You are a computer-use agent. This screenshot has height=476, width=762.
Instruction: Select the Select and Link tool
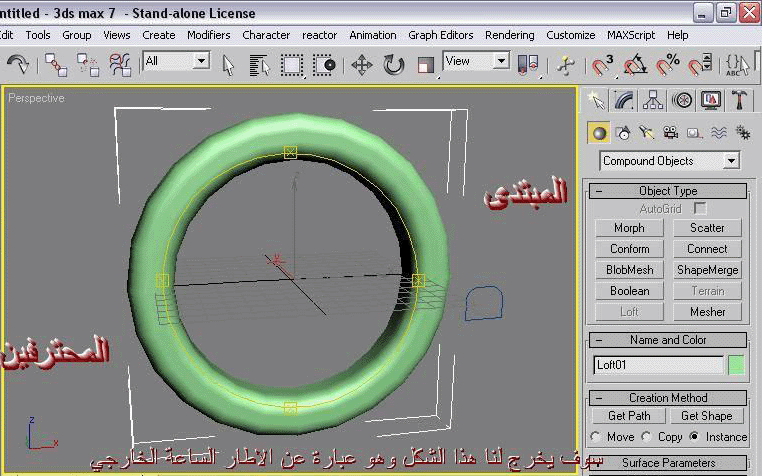[55, 64]
